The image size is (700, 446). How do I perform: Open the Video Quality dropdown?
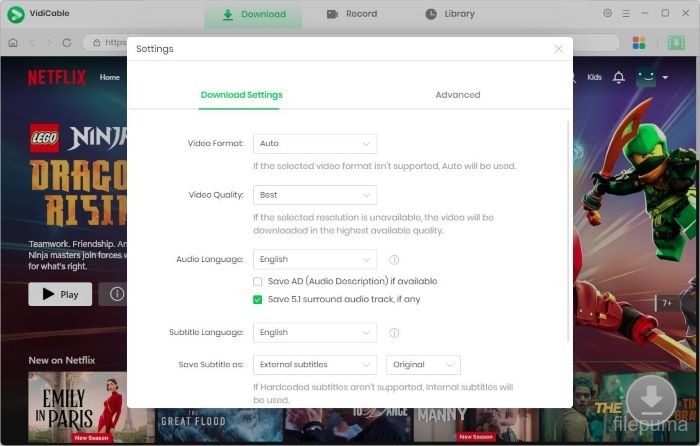(x=314, y=195)
